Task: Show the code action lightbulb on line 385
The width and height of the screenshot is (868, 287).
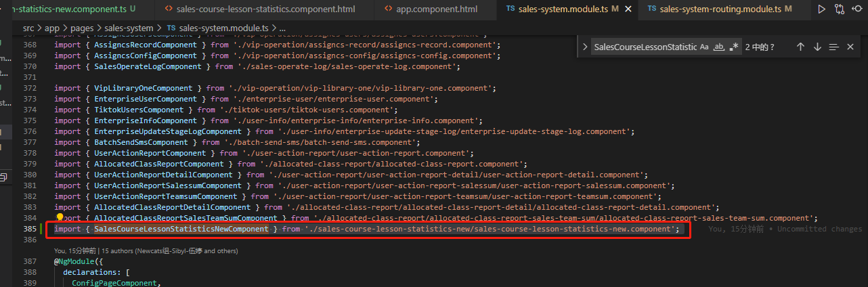Action: [x=60, y=218]
